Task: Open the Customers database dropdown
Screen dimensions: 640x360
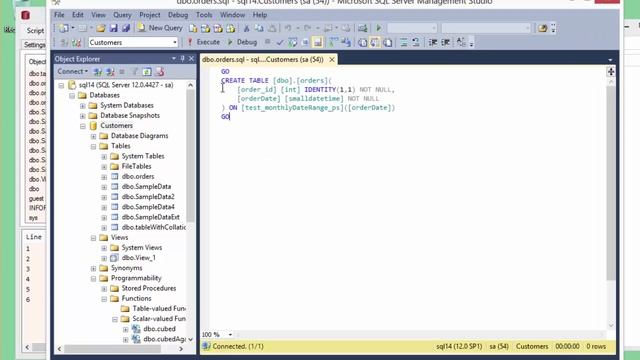Action: pos(175,42)
